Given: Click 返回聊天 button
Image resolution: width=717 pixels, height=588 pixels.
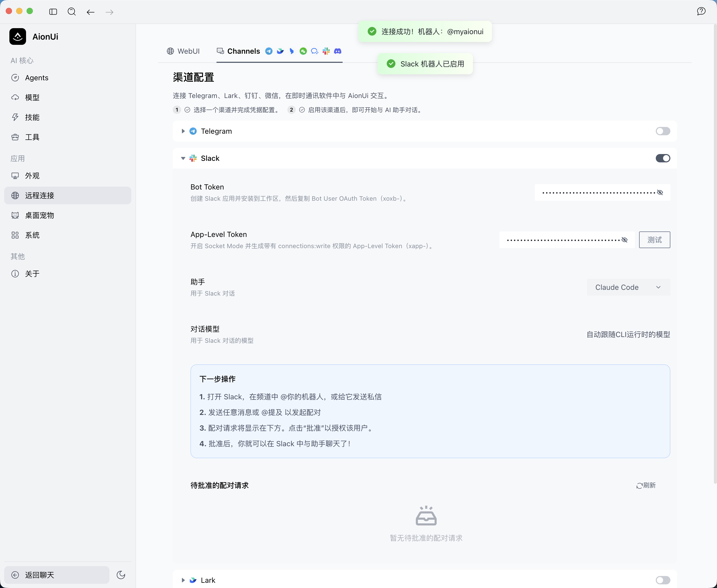Looking at the screenshot, I should [x=57, y=575].
